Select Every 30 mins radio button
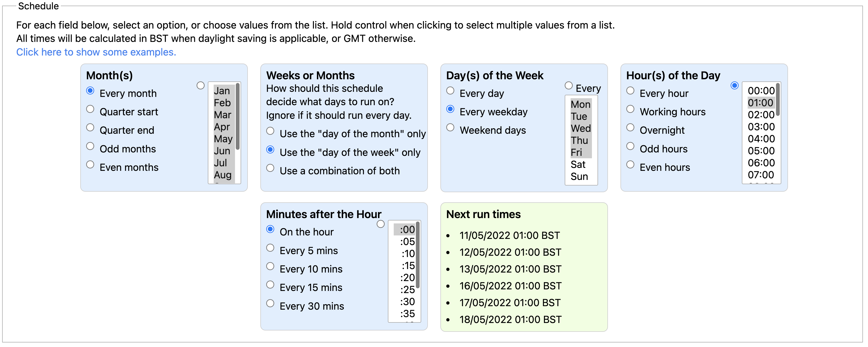 (270, 303)
